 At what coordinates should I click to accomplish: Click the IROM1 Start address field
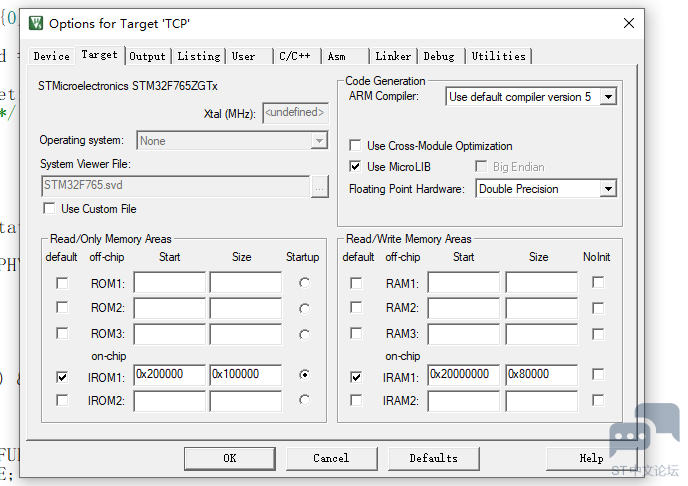pos(169,375)
